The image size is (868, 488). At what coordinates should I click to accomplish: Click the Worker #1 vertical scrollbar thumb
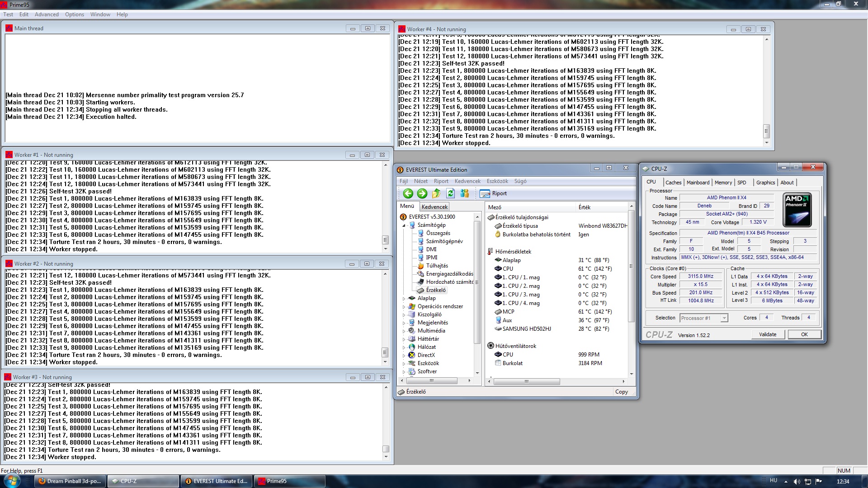click(x=385, y=240)
